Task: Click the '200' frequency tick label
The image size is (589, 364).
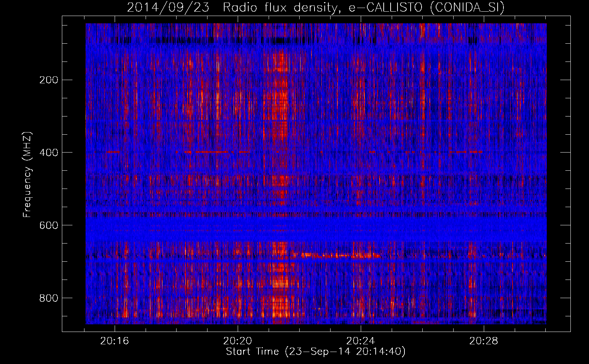Action: 49,80
